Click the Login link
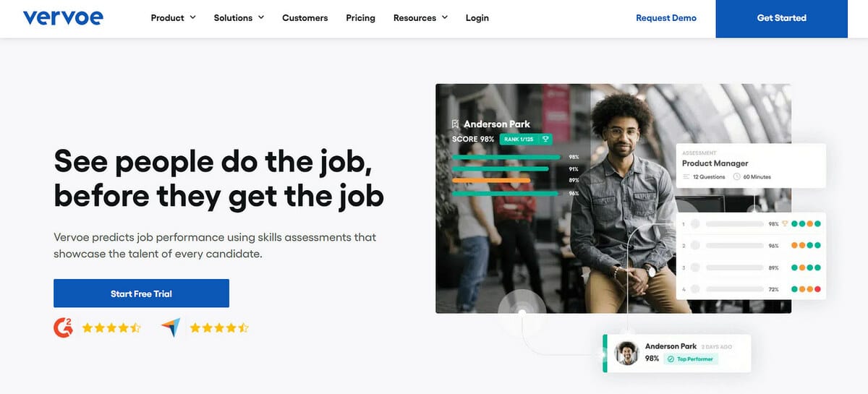This screenshot has height=394, width=868. (x=477, y=18)
